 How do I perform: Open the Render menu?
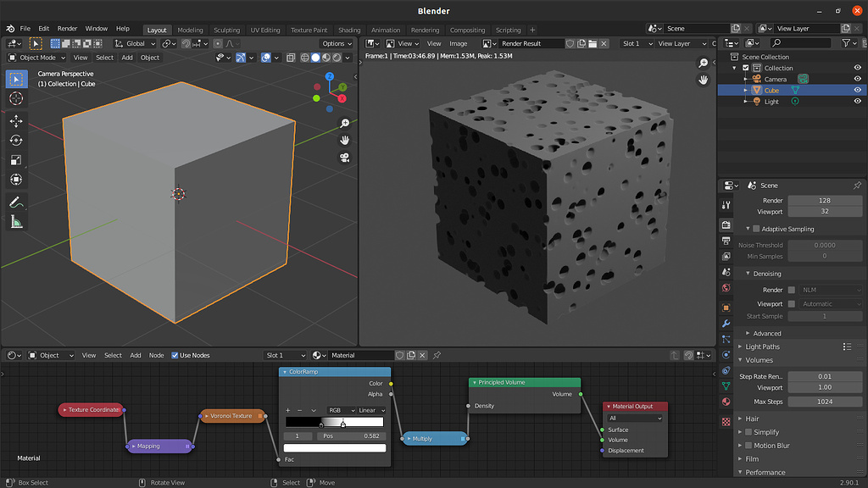(x=68, y=29)
